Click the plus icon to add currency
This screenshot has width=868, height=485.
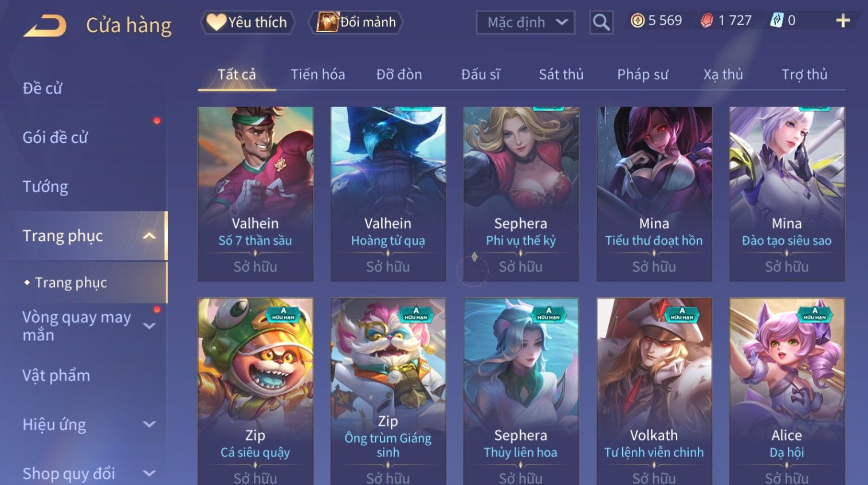tap(843, 21)
